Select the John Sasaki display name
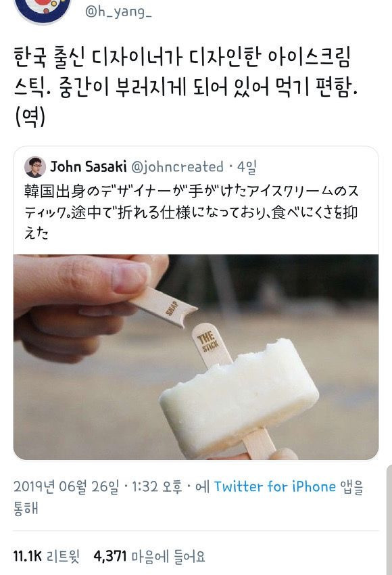 pyautogui.click(x=89, y=166)
